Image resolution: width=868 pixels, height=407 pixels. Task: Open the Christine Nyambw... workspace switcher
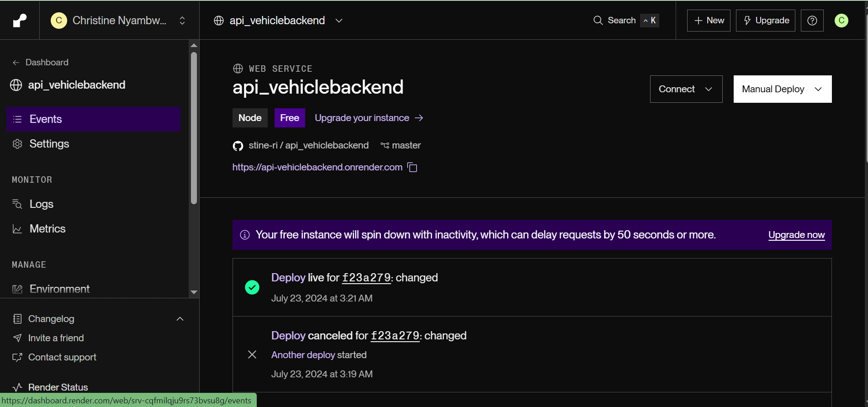click(119, 21)
